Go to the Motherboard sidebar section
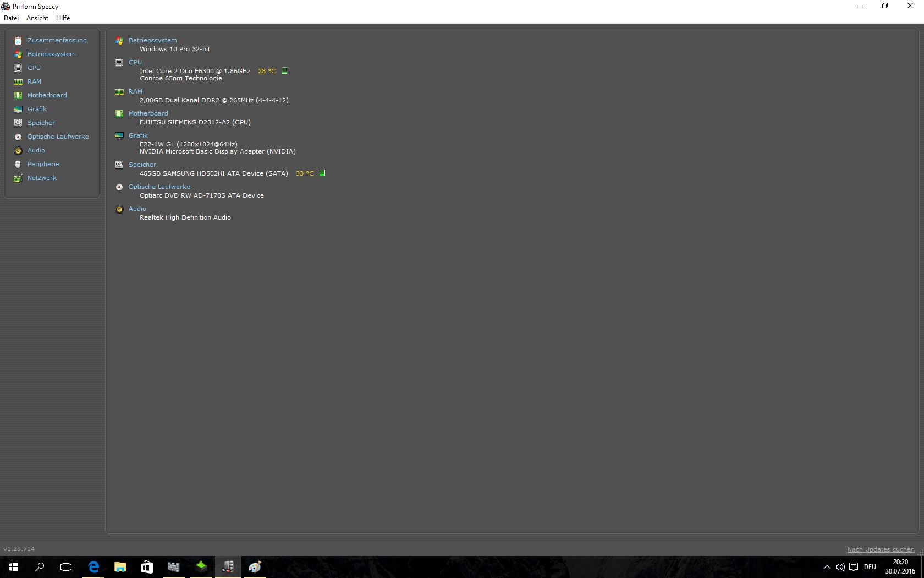 (x=47, y=95)
